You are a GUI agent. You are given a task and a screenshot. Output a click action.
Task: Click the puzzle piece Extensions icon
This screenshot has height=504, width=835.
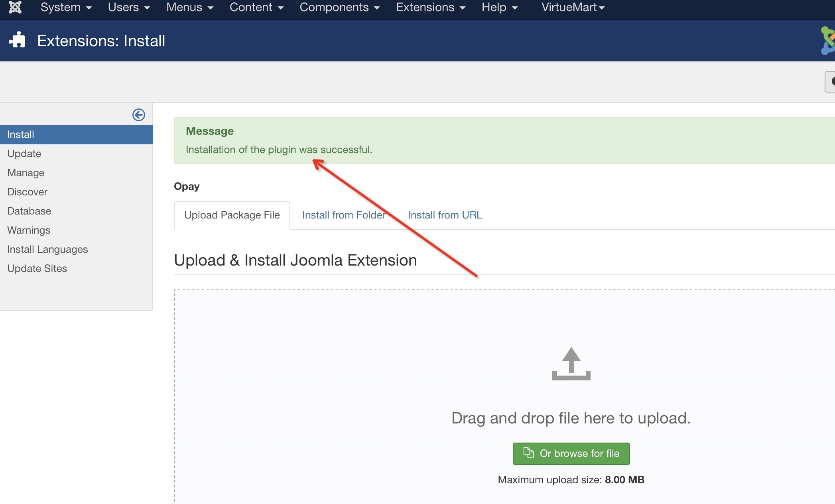pos(17,40)
